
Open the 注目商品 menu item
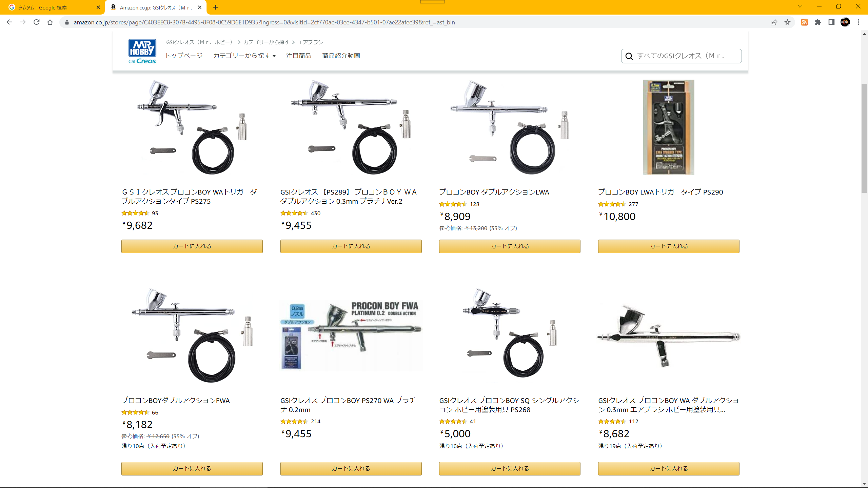298,56
